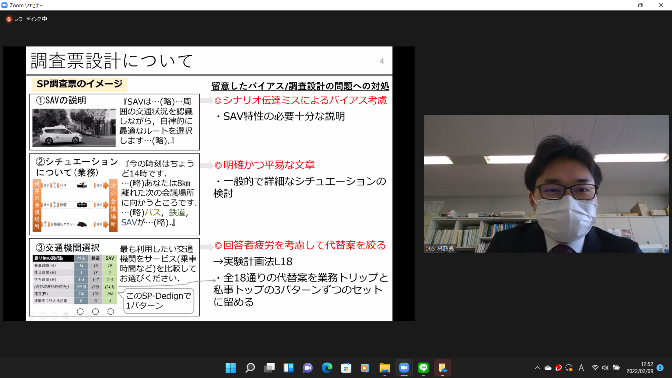Click the shared slide titled 調査票設計について

[209, 183]
